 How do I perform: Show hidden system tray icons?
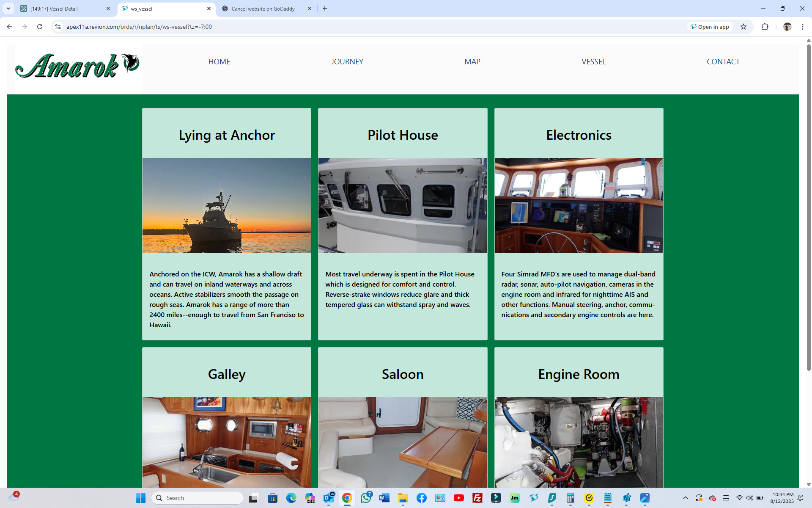[686, 498]
